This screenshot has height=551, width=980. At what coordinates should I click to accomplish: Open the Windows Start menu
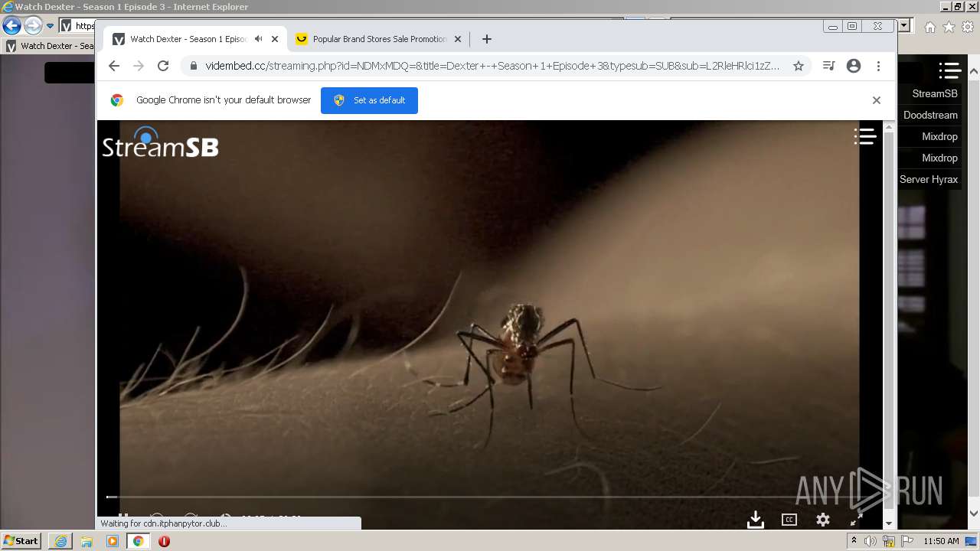pos(21,541)
